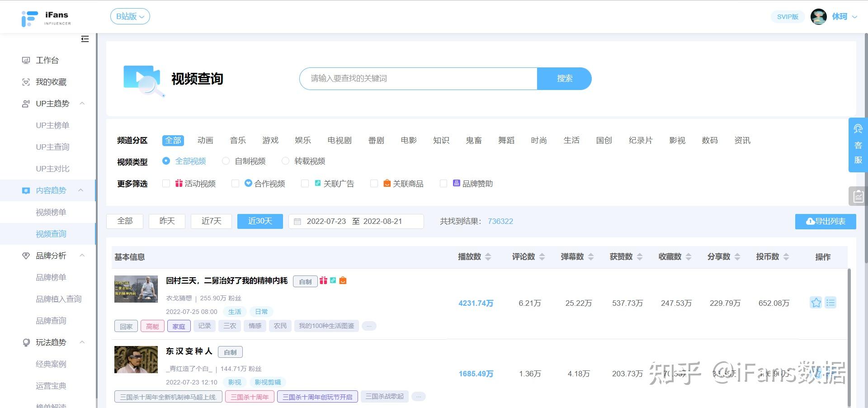This screenshot has width=868, height=408.
Task: Check the 品牌赞助 filter checkbox
Action: coord(443,184)
